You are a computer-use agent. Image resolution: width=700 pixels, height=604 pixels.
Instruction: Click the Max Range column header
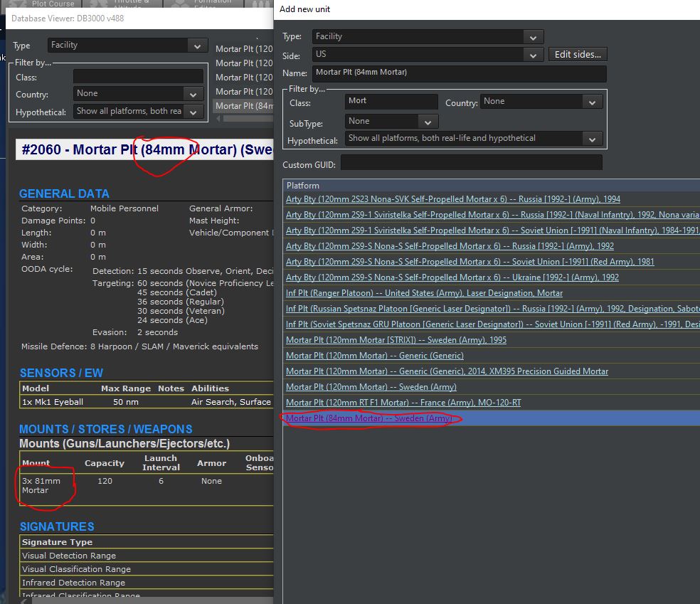tap(126, 388)
